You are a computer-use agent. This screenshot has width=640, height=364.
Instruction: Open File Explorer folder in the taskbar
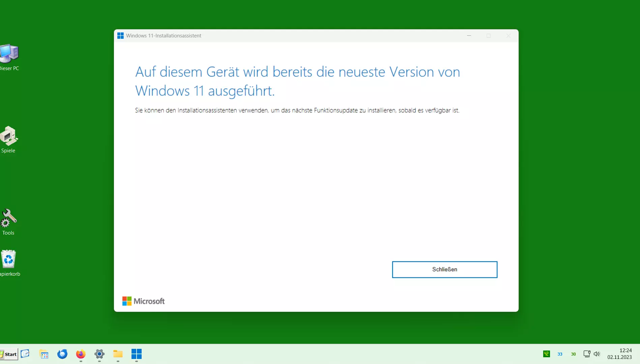point(118,354)
